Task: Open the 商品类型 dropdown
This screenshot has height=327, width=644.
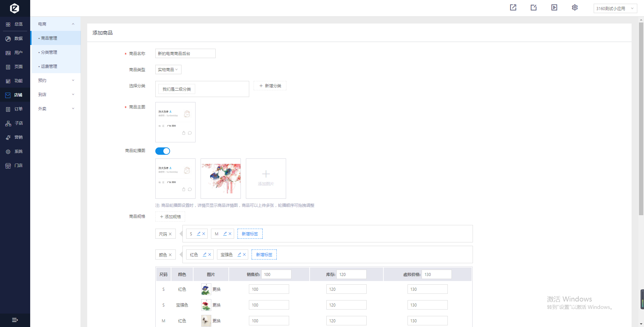Action: click(x=168, y=69)
